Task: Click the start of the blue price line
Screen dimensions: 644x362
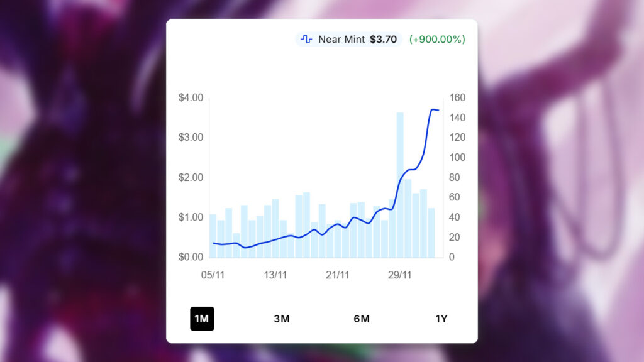Action: (x=214, y=243)
